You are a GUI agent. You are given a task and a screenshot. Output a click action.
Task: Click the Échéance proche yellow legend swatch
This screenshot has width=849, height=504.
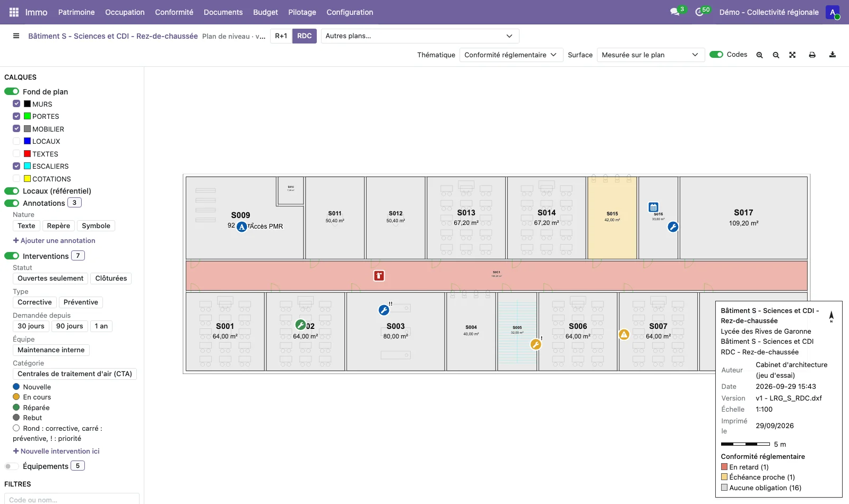click(724, 477)
